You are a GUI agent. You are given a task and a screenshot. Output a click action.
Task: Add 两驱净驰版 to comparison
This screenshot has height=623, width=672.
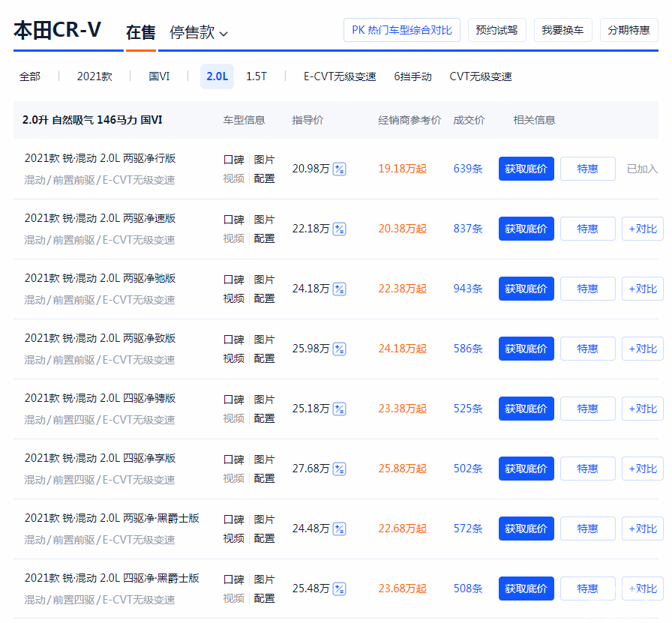[643, 289]
